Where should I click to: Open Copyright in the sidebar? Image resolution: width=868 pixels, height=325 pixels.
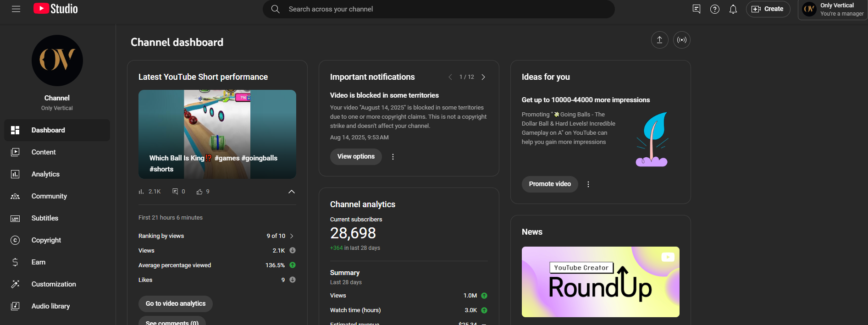57,240
